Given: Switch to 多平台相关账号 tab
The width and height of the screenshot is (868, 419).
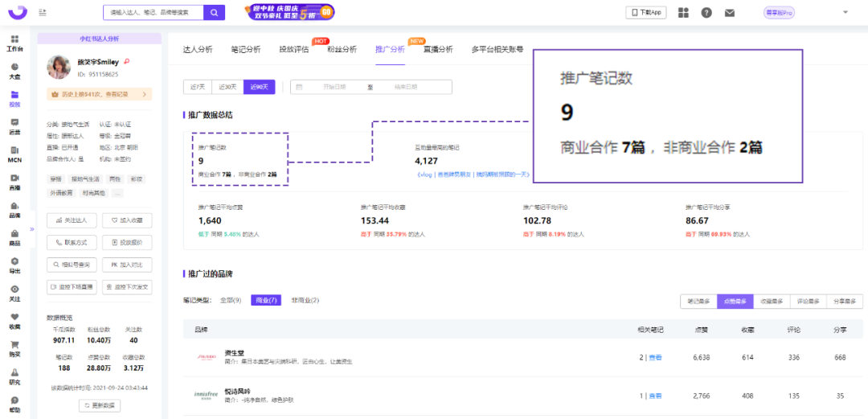Looking at the screenshot, I should pyautogui.click(x=497, y=49).
